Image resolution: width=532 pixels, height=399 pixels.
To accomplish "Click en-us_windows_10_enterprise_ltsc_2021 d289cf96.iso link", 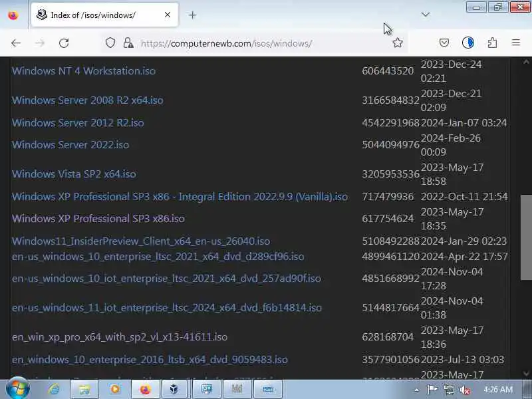I will coord(158,256).
